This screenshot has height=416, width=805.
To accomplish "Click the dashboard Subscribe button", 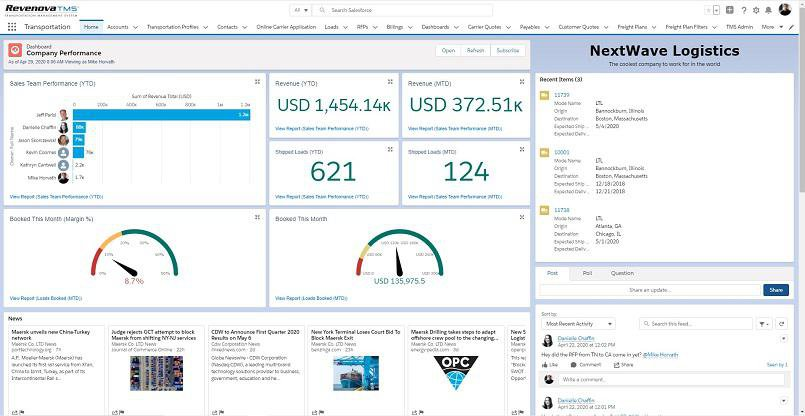I will click(508, 50).
